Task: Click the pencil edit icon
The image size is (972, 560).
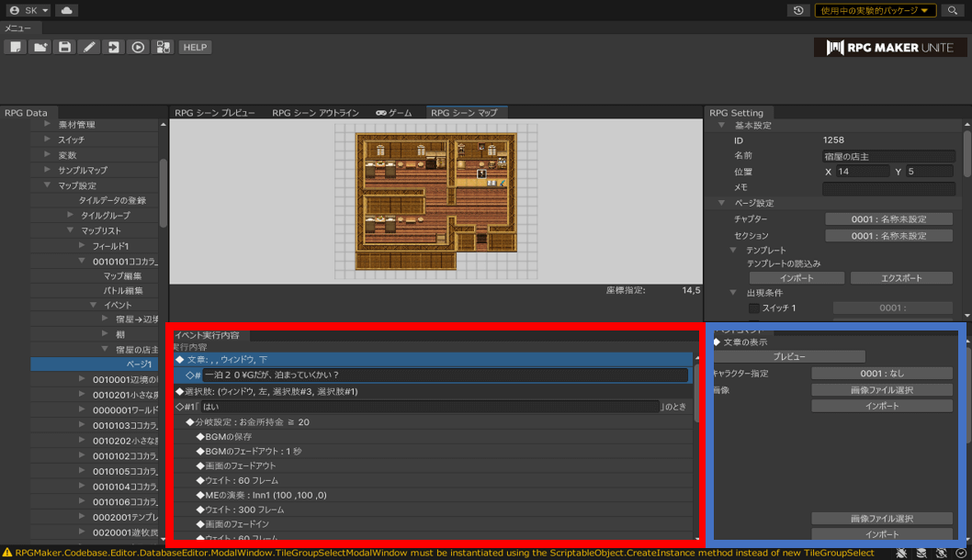Action: click(89, 47)
